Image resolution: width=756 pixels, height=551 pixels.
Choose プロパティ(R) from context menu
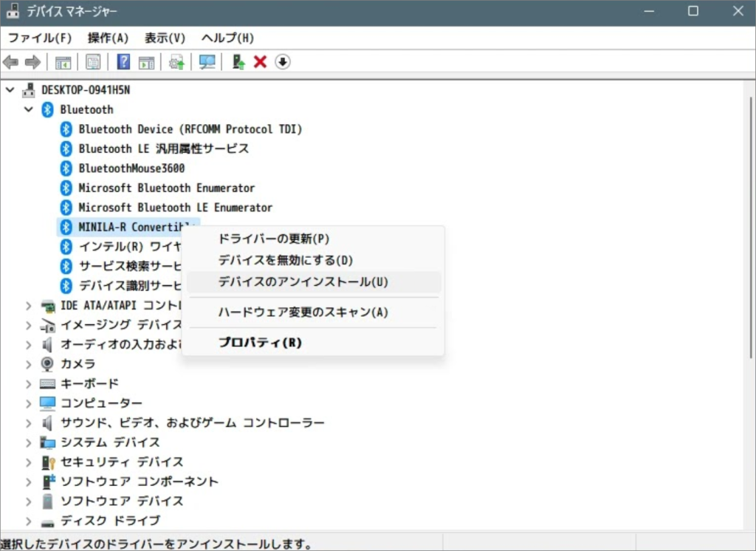[x=313, y=343]
